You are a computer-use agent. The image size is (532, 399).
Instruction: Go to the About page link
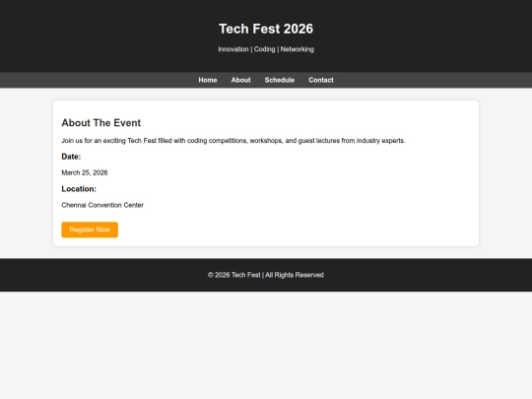pyautogui.click(x=241, y=80)
